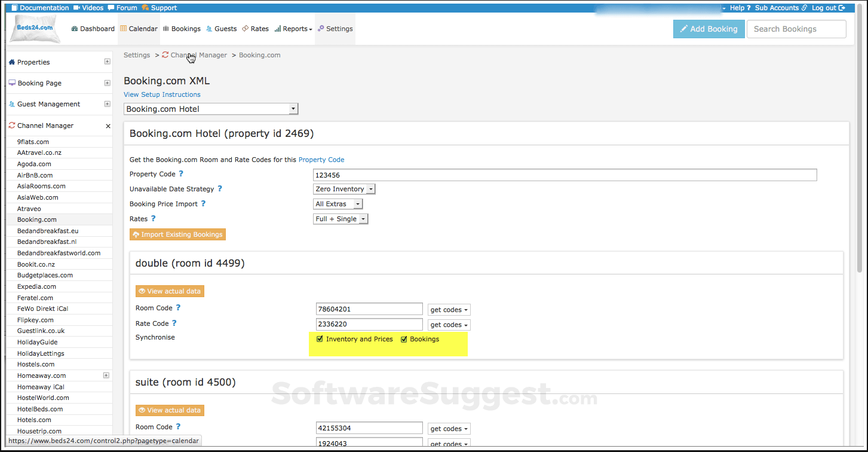Image resolution: width=868 pixels, height=452 pixels.
Task: Click the Add Booking button
Action: coord(709,29)
